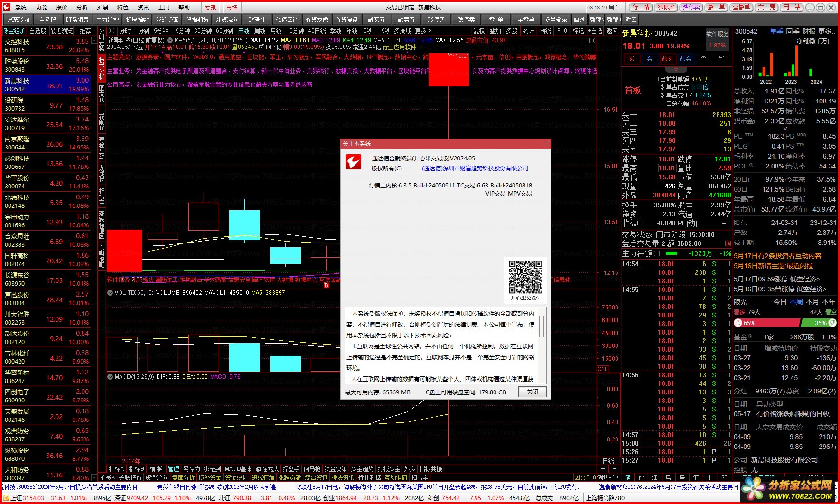840x504 pixels.
Task: Close the 关于本系统 dialog with the X
Action: click(546, 143)
